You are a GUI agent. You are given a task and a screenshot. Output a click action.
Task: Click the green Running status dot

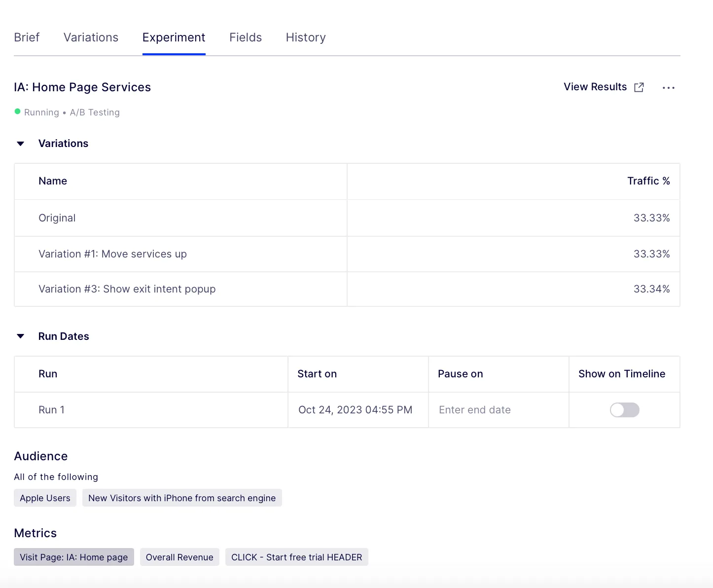18,111
